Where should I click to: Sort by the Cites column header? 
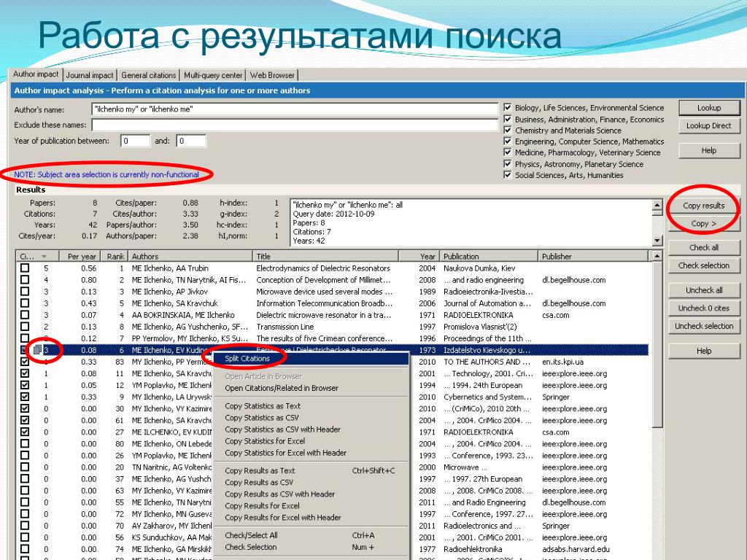(37, 256)
